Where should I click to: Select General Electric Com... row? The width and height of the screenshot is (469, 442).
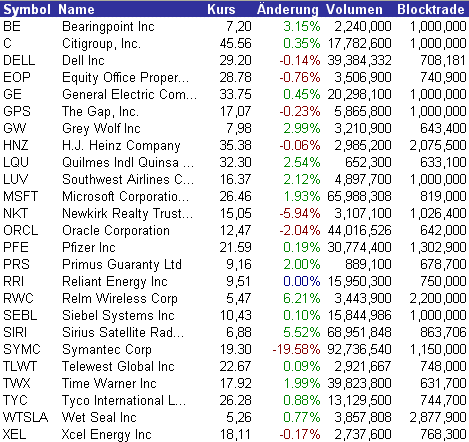click(x=234, y=94)
